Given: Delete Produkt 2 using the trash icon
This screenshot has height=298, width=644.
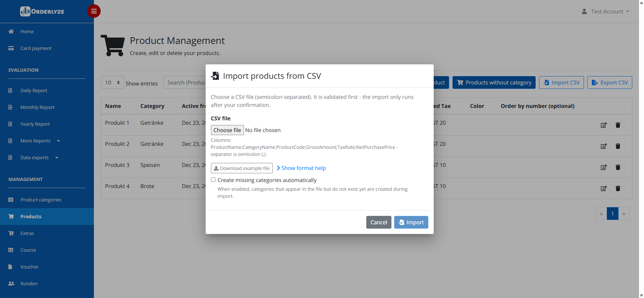Looking at the screenshot, I should 618,146.
